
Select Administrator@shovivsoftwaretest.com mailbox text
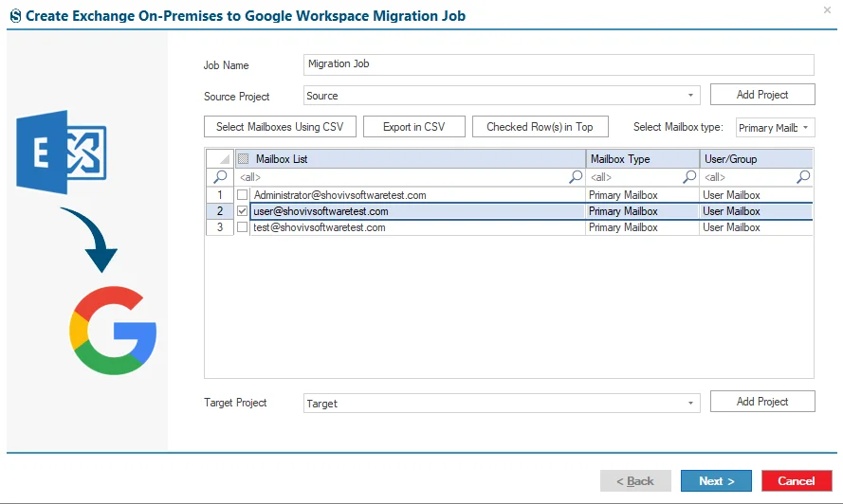[339, 195]
